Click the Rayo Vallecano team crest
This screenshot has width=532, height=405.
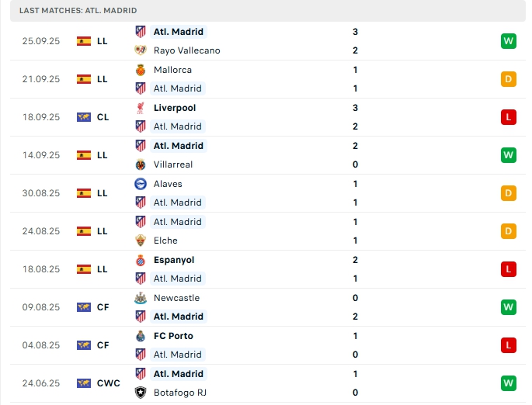tap(141, 50)
